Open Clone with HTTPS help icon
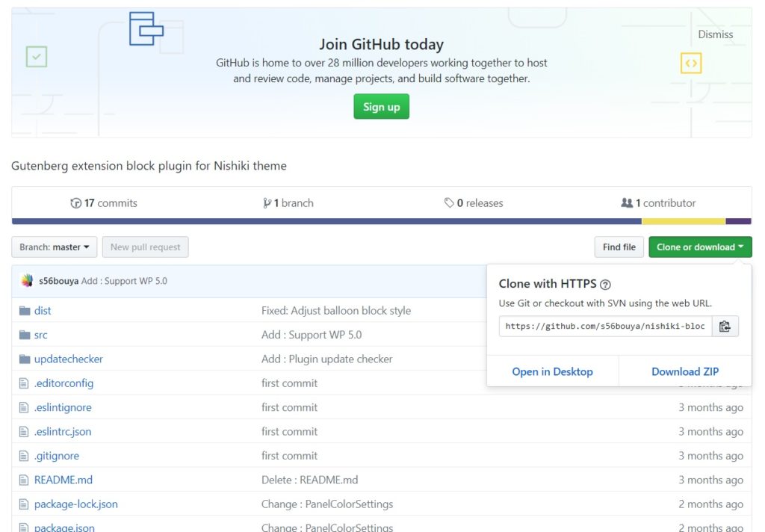765x532 pixels. [605, 285]
